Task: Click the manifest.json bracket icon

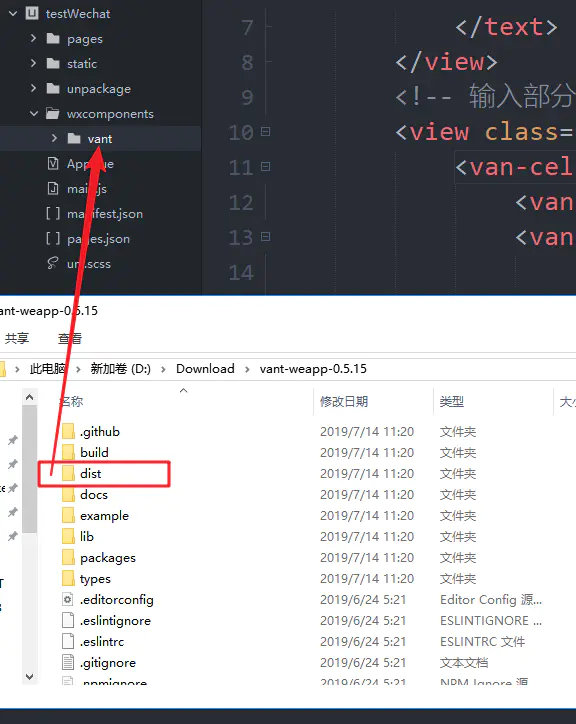Action: tap(53, 213)
